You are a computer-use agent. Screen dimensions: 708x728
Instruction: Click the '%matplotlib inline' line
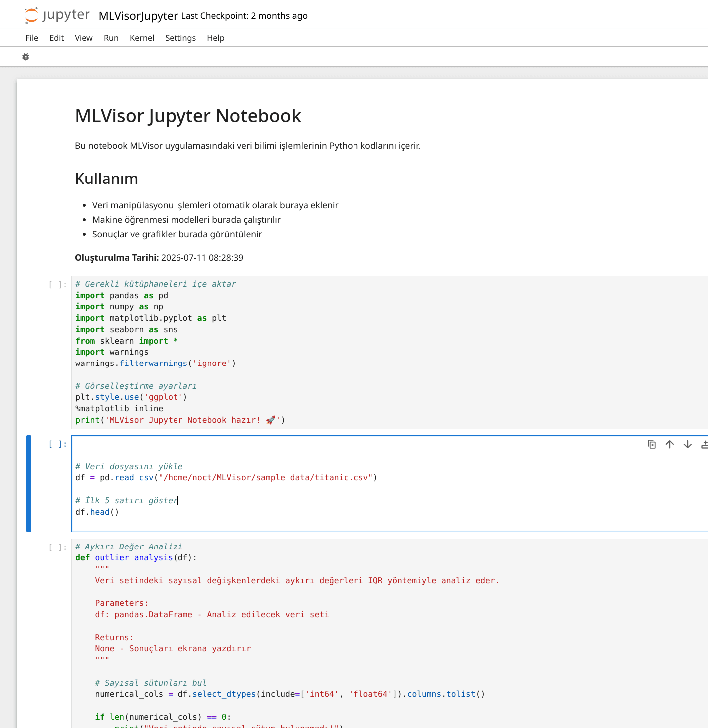tap(119, 409)
